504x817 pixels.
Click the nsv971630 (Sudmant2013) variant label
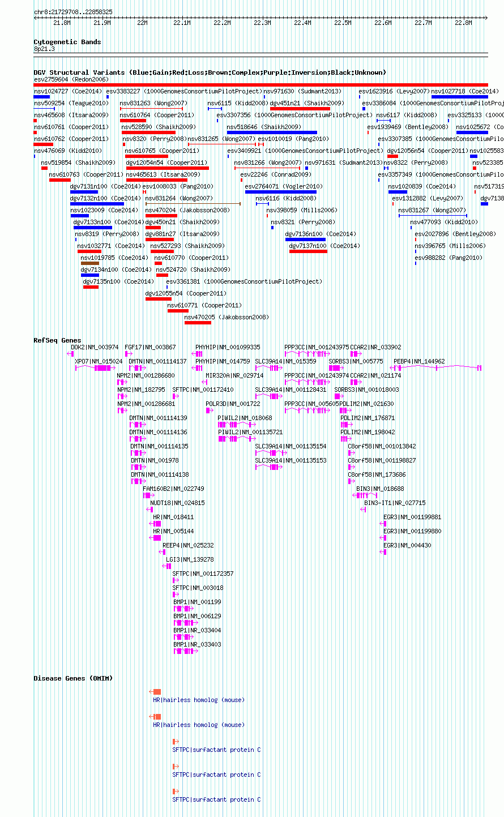[302, 91]
